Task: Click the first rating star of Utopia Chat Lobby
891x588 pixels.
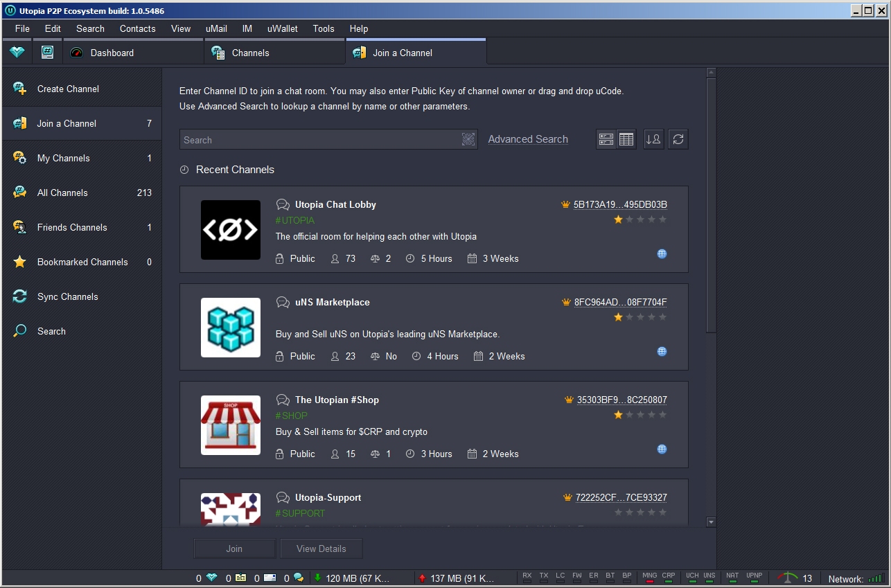Action: coord(618,220)
